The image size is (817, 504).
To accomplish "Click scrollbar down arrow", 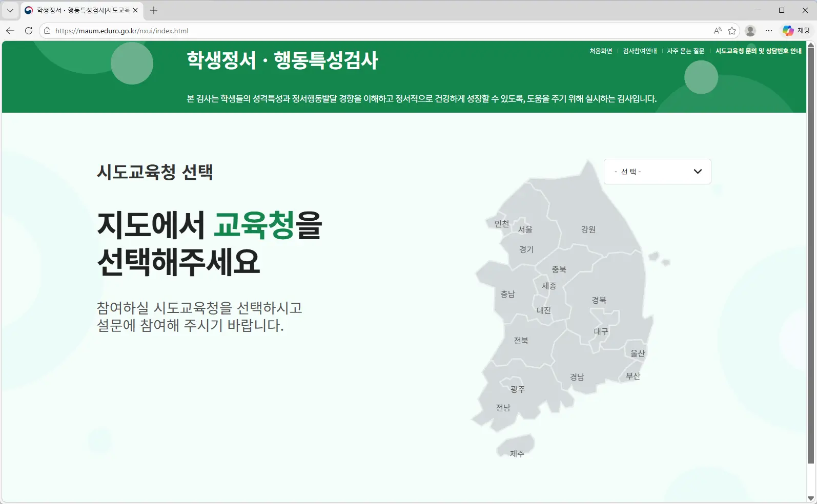I will point(811,498).
